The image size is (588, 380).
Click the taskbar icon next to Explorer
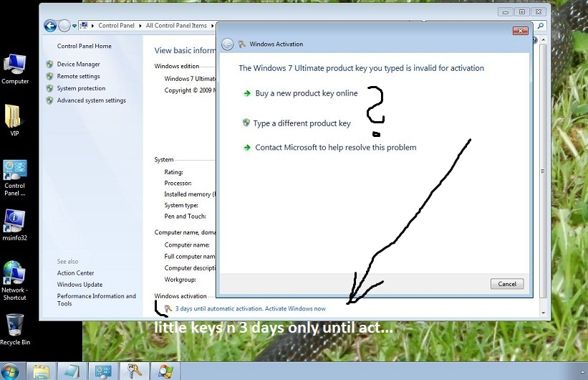point(72,371)
